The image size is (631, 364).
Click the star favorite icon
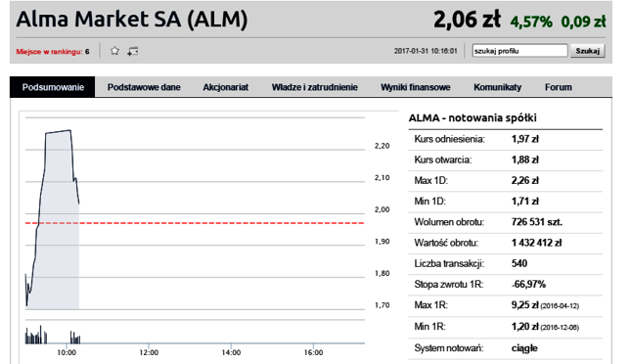pos(114,51)
